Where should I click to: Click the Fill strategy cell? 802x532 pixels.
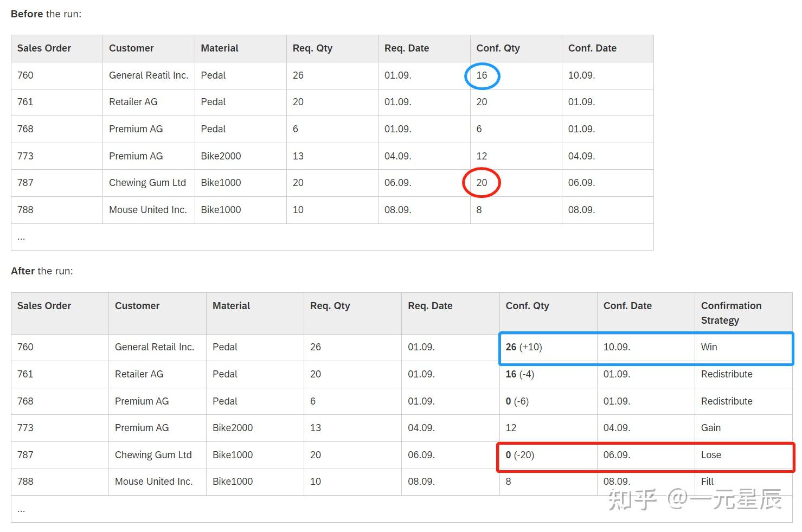click(707, 482)
